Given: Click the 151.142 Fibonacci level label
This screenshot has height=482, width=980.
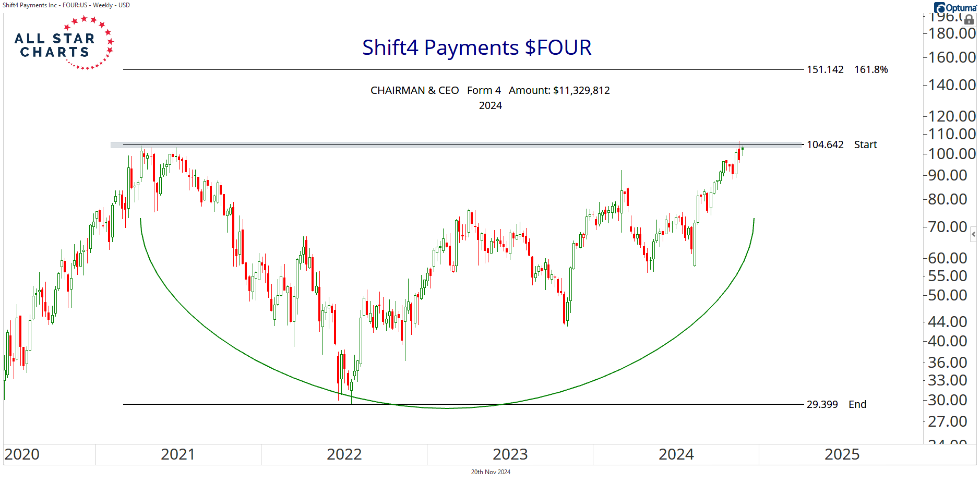Looking at the screenshot, I should coord(824,70).
